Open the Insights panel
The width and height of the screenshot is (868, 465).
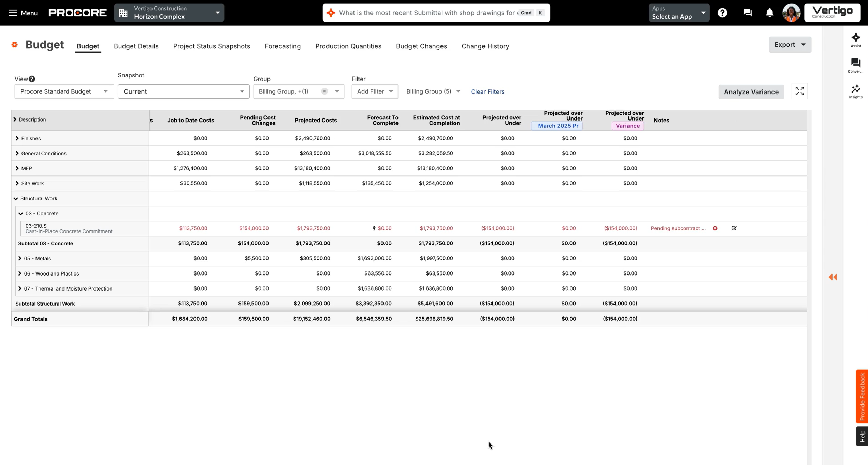coord(856,91)
